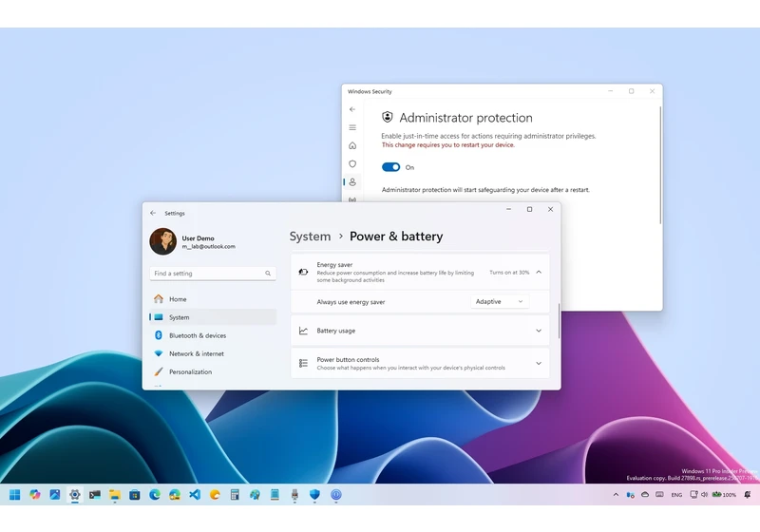Maximize the Settings window

pos(529,209)
